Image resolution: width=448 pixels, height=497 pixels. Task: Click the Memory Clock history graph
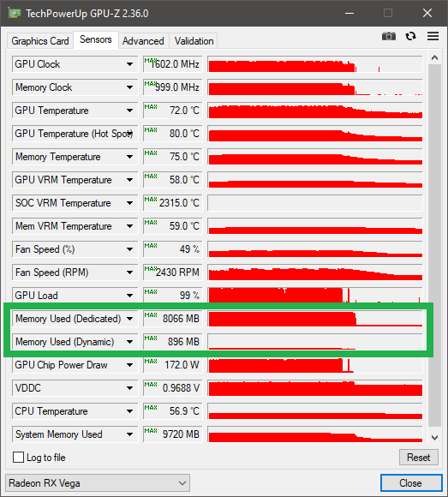click(x=315, y=87)
